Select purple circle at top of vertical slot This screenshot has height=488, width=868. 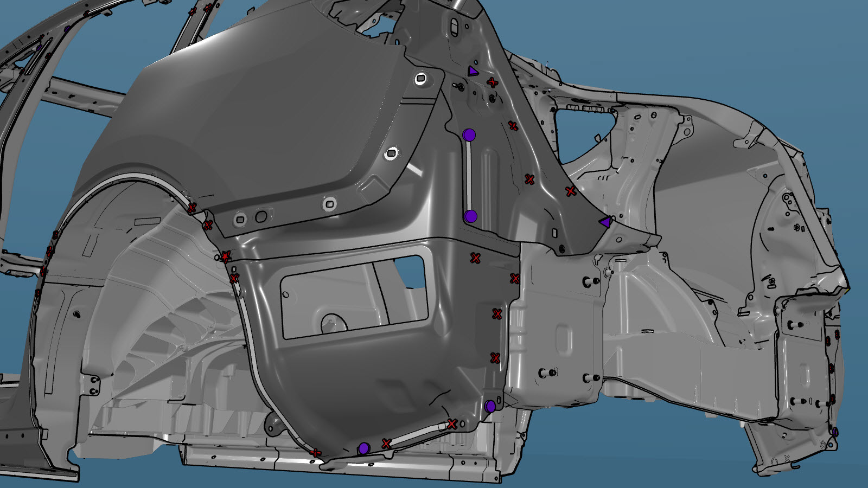pyautogui.click(x=469, y=135)
